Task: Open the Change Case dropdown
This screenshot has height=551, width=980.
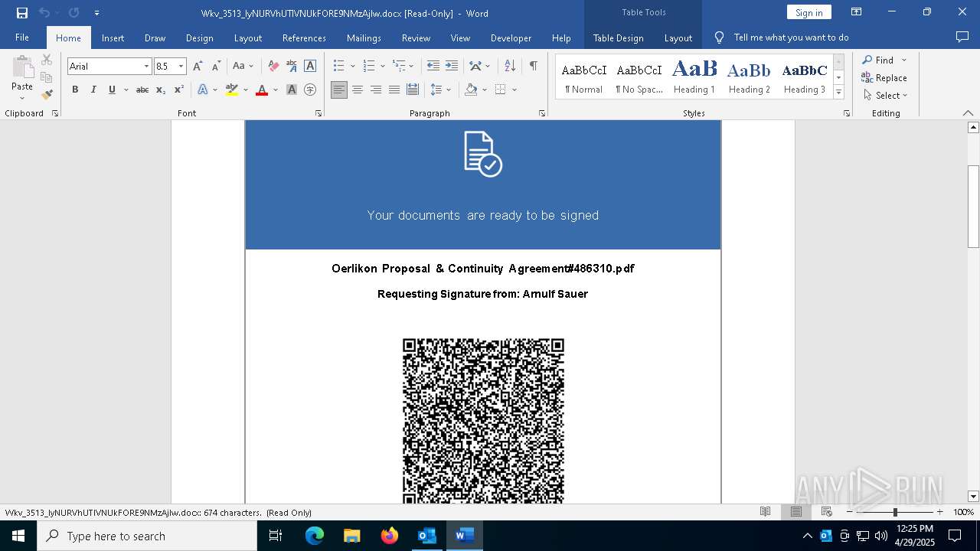Action: 243,67
